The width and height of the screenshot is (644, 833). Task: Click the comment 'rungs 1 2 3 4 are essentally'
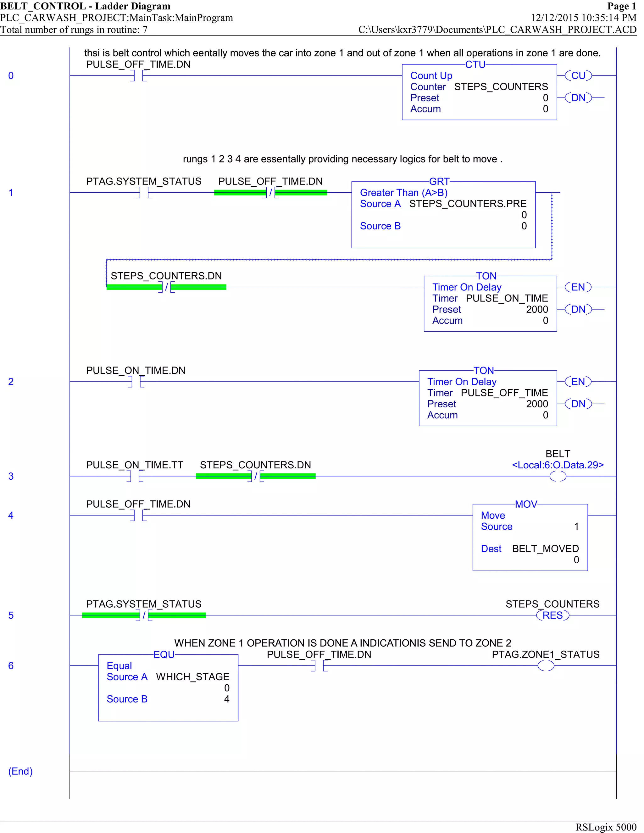pos(343,159)
